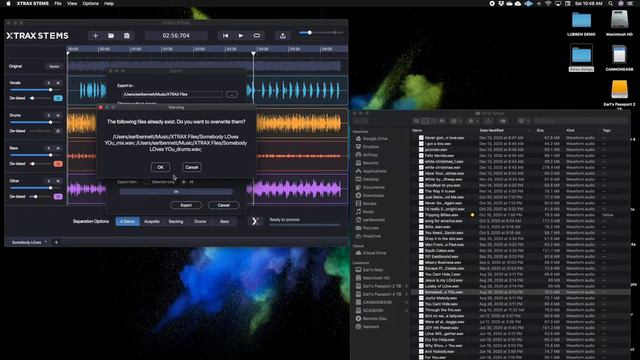
Task: Select the Backing separation option
Action: click(176, 221)
